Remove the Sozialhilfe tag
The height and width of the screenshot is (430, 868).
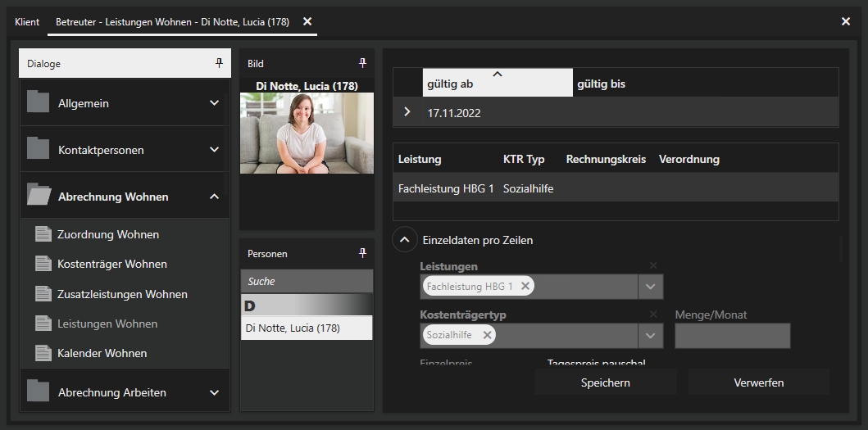pyautogui.click(x=488, y=335)
